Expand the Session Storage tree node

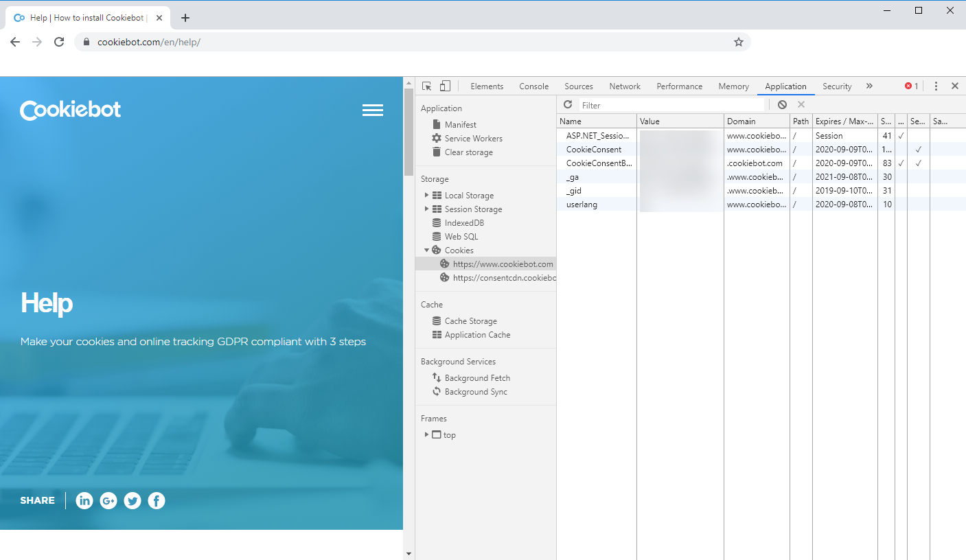[426, 209]
